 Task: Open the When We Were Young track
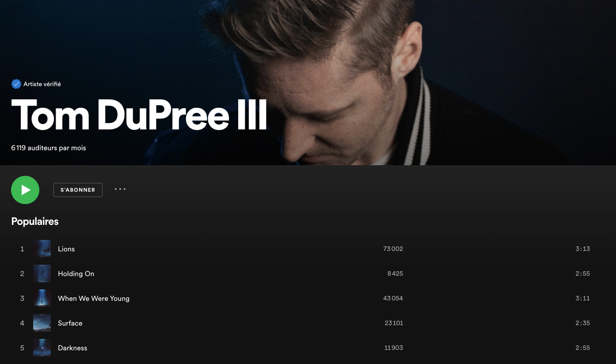point(94,299)
